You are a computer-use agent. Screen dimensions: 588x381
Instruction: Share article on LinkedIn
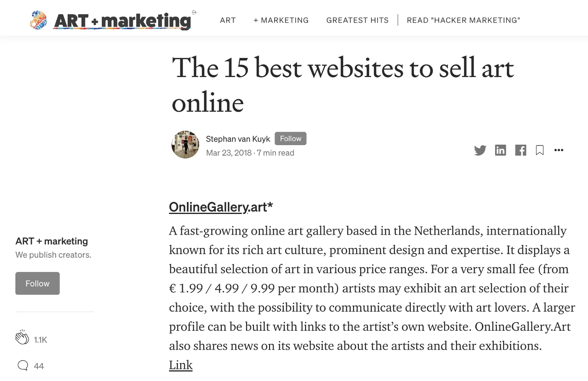[500, 150]
